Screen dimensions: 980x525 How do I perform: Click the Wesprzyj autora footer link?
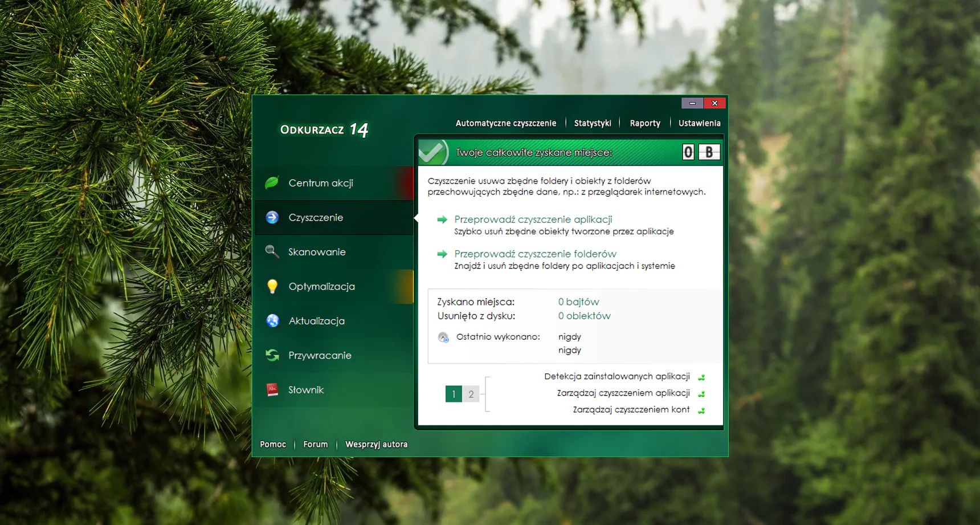point(376,444)
